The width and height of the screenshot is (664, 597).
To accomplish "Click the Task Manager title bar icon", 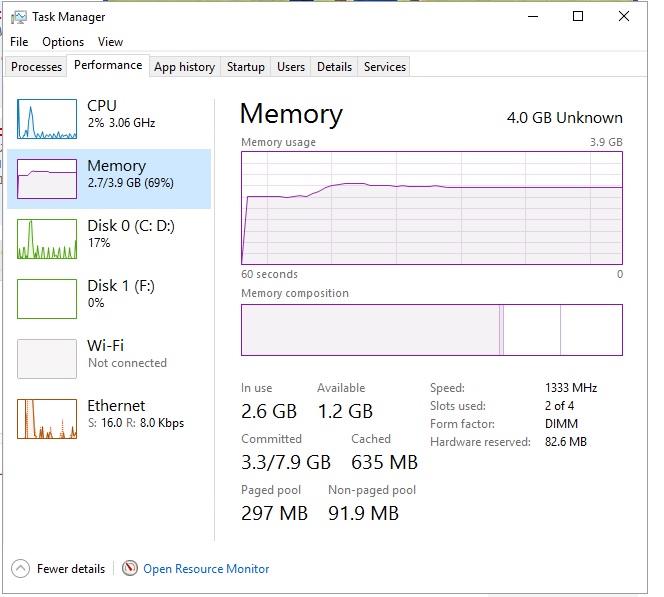I will (18, 17).
